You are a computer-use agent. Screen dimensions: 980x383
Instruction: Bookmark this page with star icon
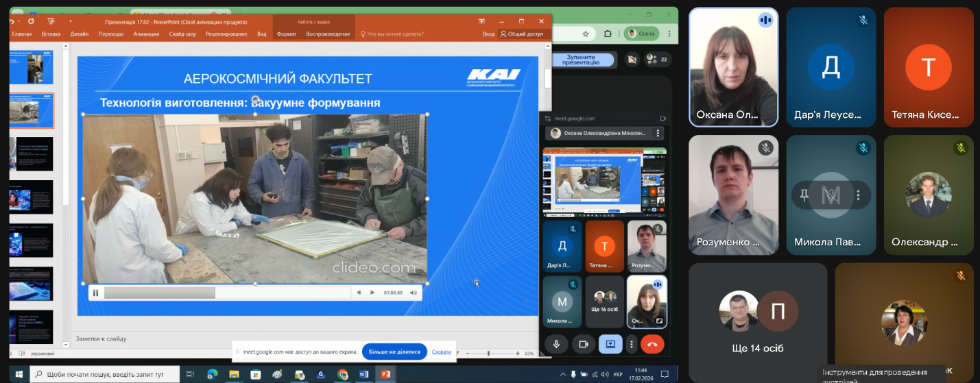tap(585, 34)
